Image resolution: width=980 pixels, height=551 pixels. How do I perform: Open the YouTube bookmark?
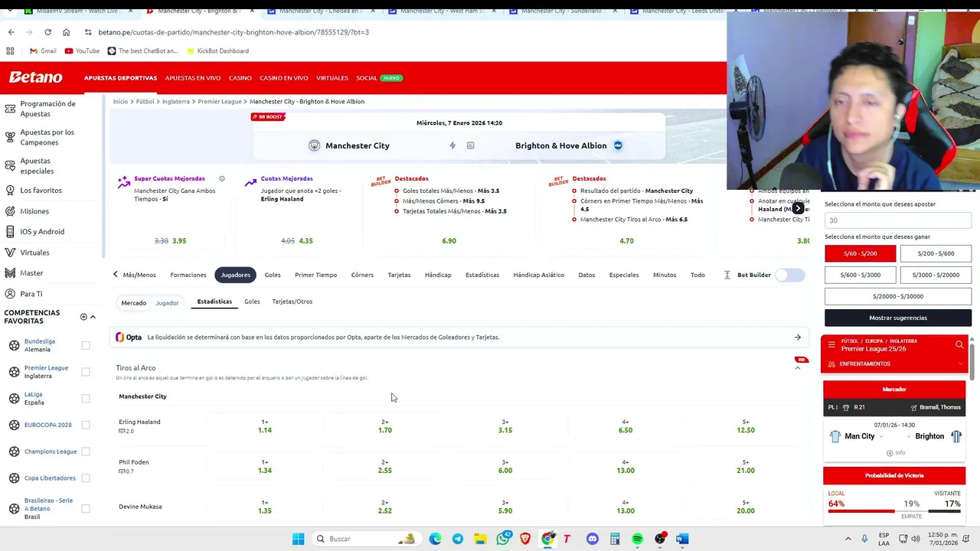tap(82, 51)
